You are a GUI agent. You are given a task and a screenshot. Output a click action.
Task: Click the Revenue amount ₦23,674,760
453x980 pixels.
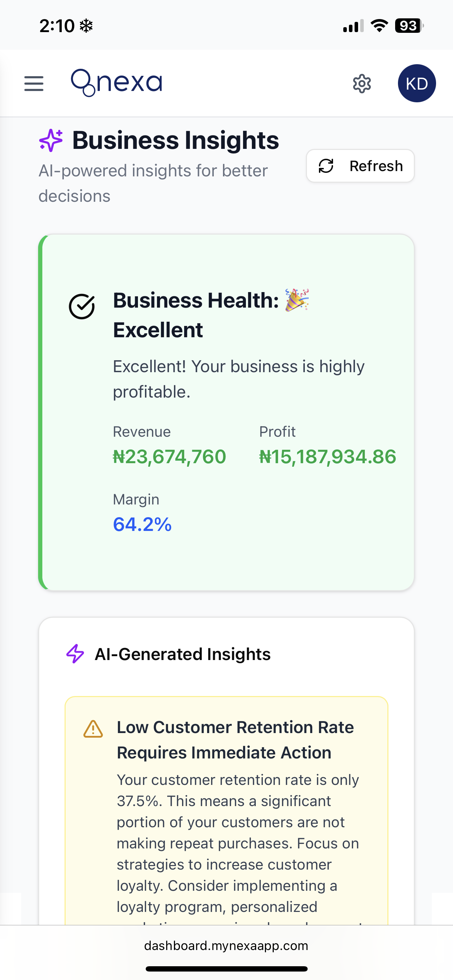coord(170,456)
